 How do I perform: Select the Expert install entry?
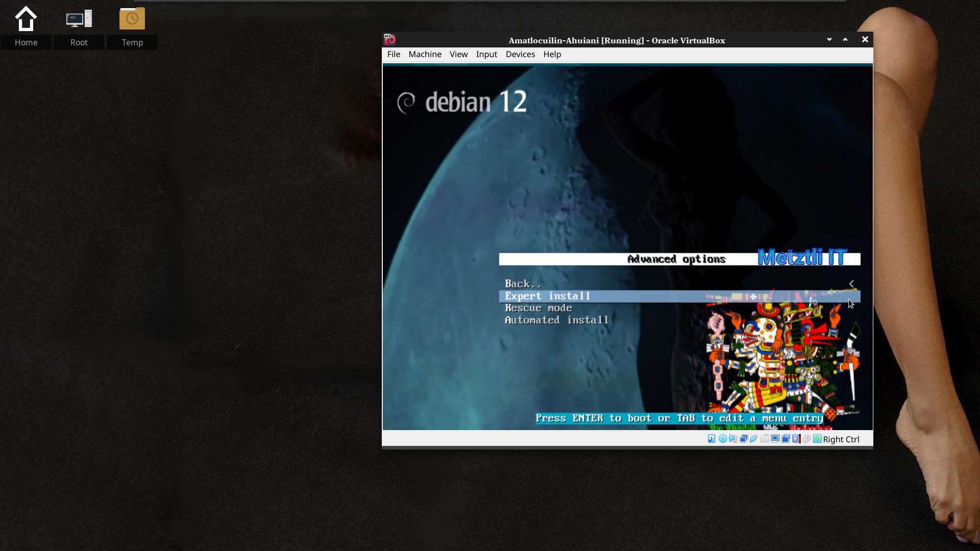click(x=679, y=296)
